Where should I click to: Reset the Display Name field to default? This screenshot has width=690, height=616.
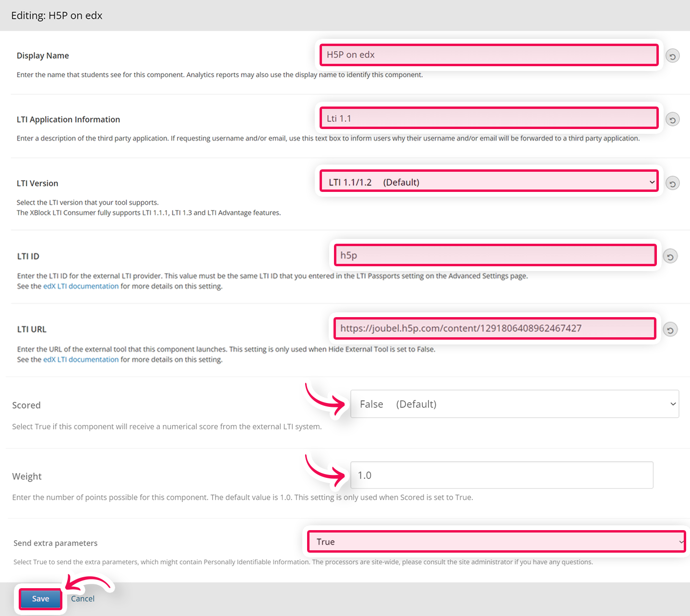pos(672,56)
